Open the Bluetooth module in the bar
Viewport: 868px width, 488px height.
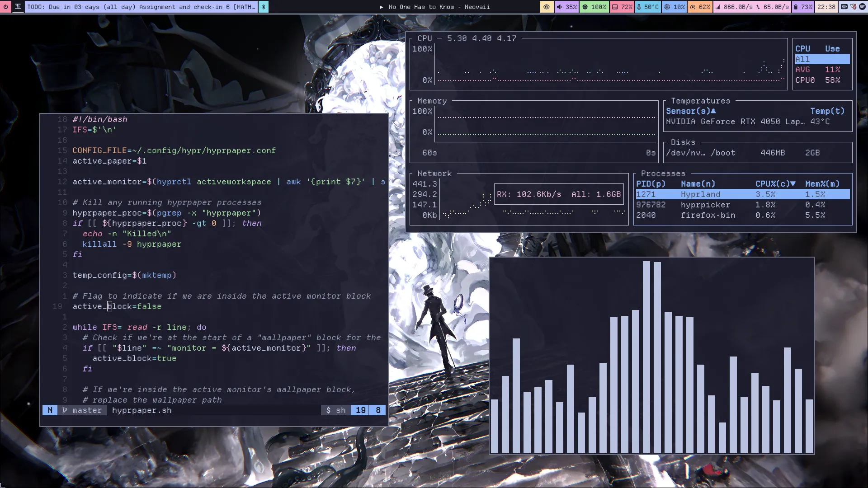(x=264, y=7)
